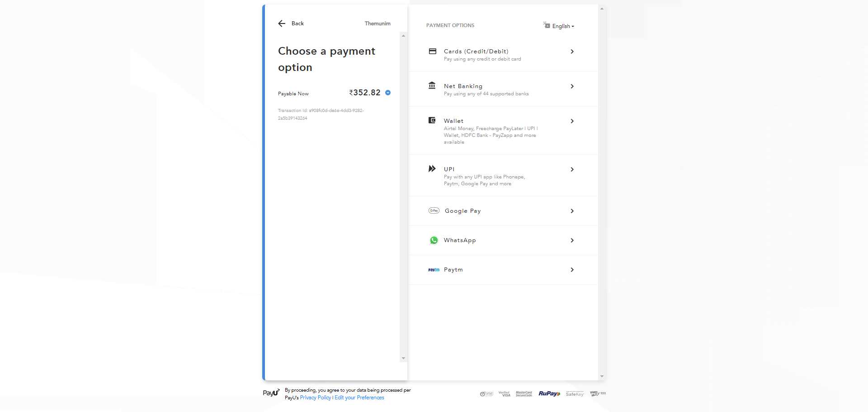Select UPI payment option label

tap(449, 169)
